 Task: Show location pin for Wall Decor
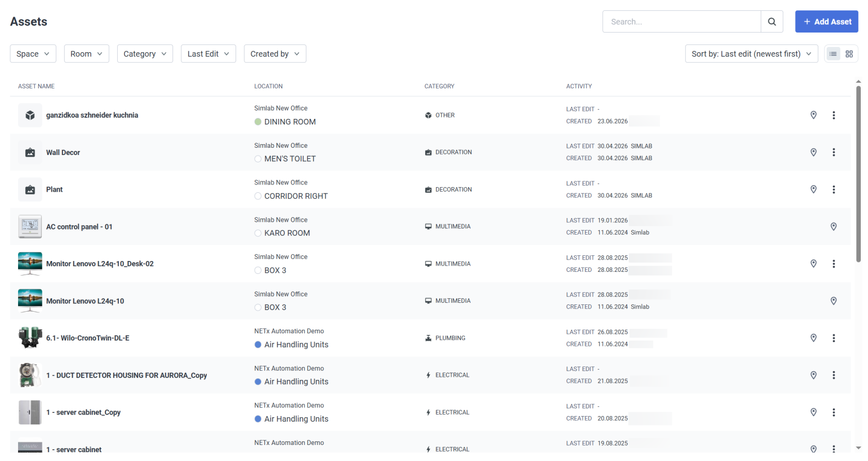click(x=813, y=152)
